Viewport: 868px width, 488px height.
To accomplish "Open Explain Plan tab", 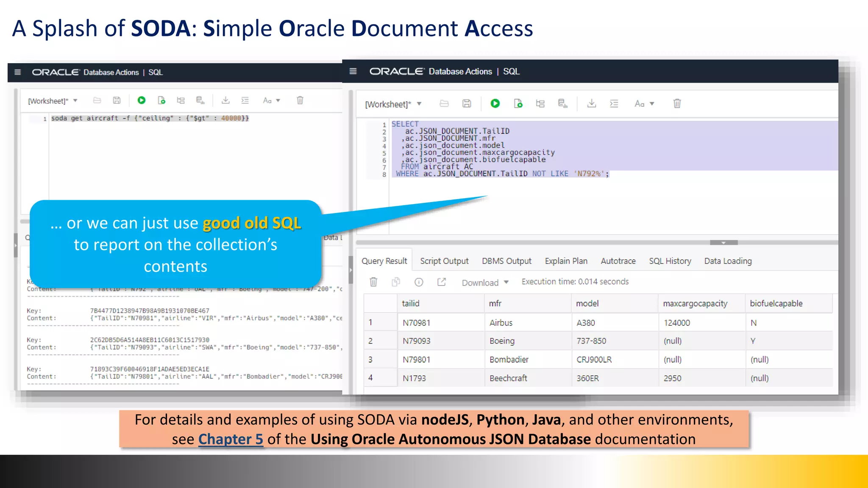I will coord(566,261).
